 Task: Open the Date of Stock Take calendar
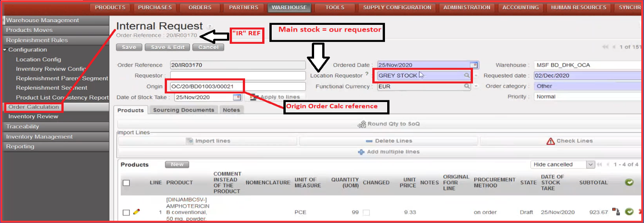237,97
